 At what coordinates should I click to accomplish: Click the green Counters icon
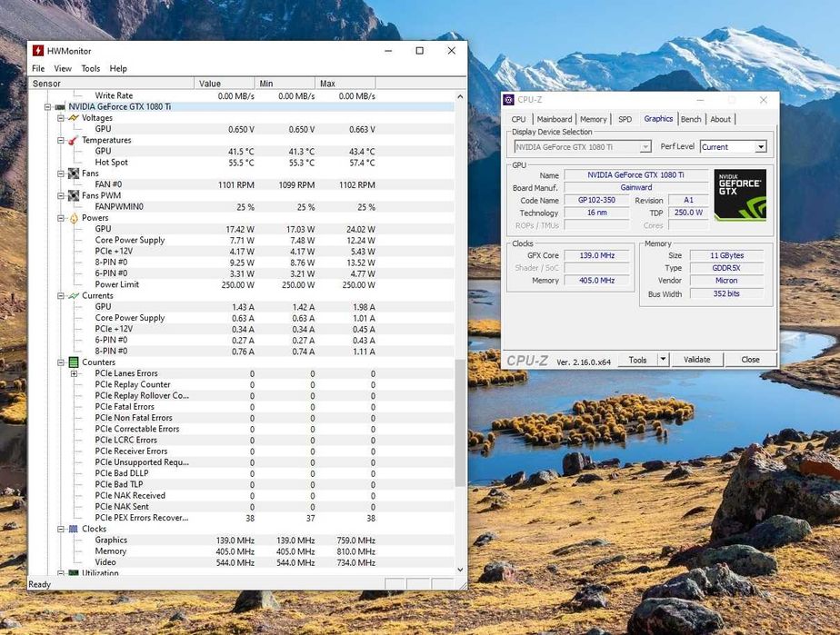[x=74, y=362]
